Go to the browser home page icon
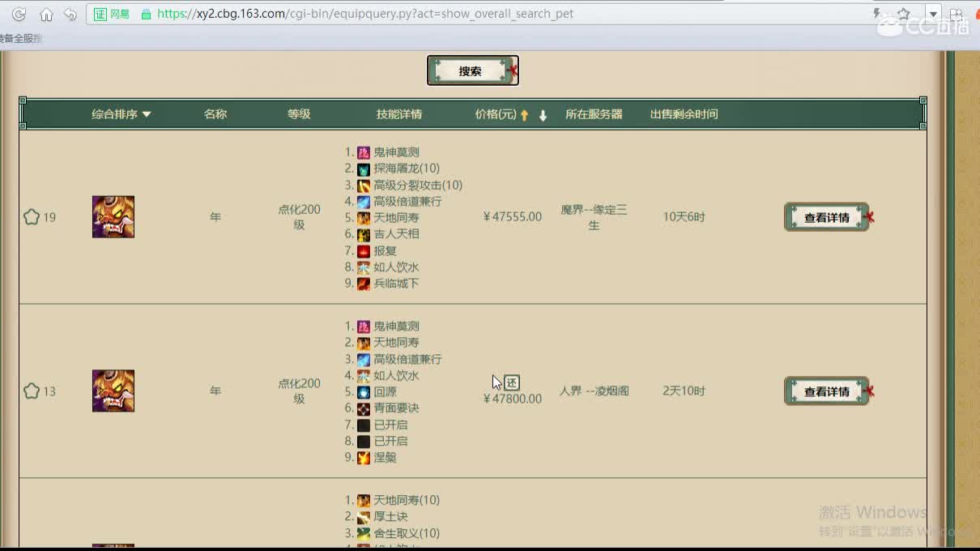This screenshot has height=551, width=980. (x=46, y=14)
